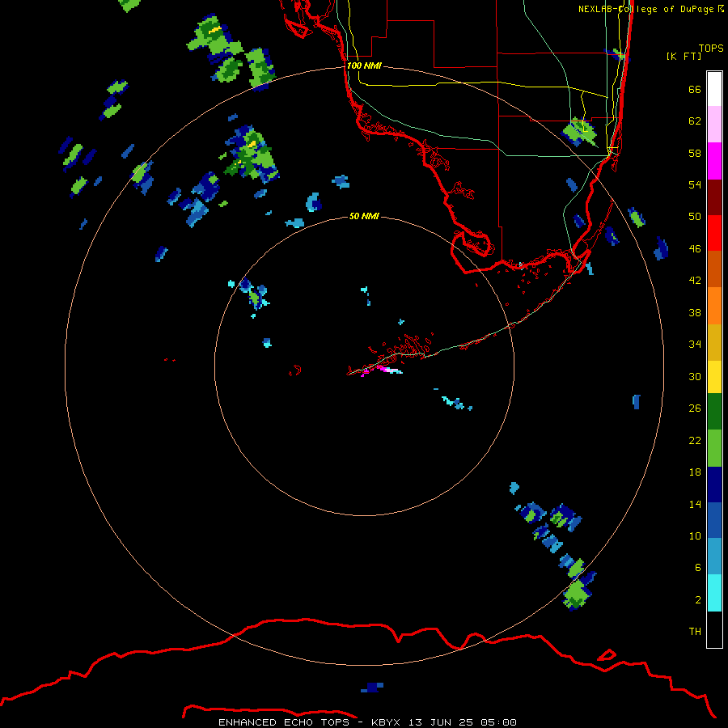Click the legend value 62

tap(695, 121)
